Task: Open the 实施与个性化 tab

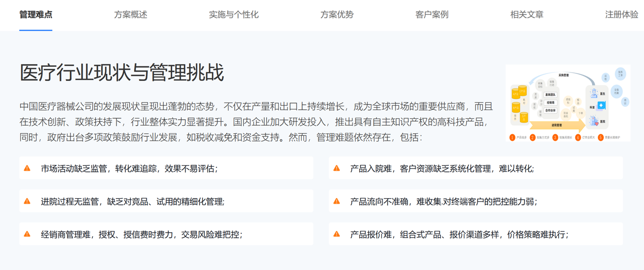Action: (234, 15)
